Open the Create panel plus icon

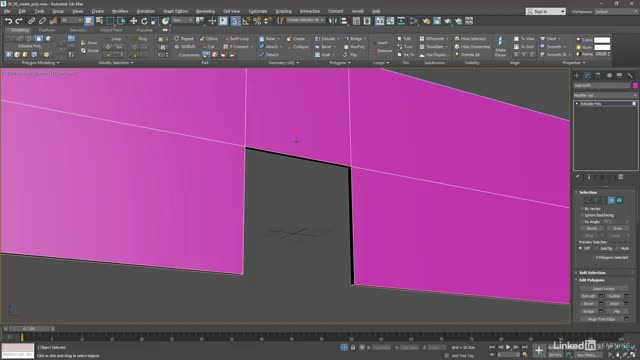[x=577, y=76]
